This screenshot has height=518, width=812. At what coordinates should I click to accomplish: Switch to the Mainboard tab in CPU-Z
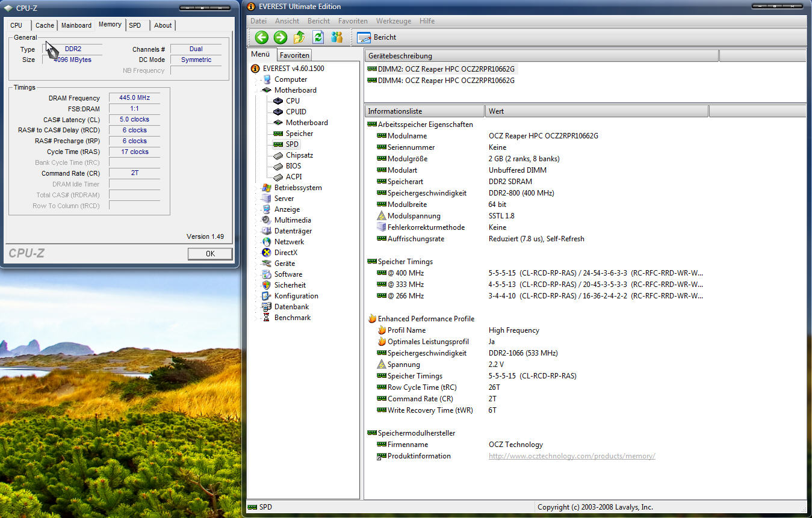click(x=76, y=25)
